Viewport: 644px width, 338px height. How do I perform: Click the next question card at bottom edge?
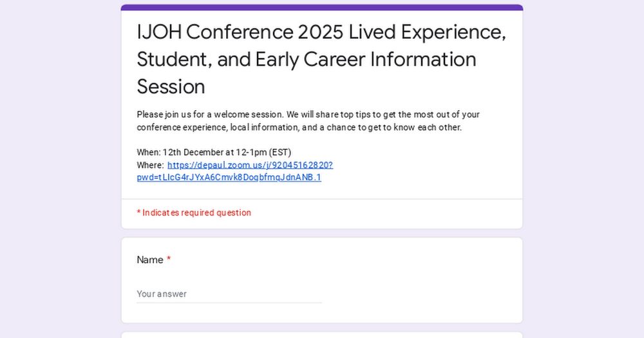[x=322, y=335]
